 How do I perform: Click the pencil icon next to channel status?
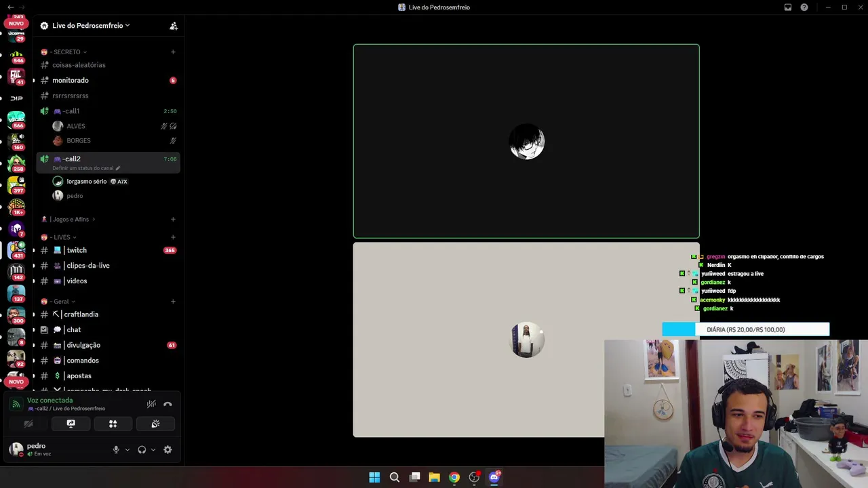pyautogui.click(x=118, y=168)
